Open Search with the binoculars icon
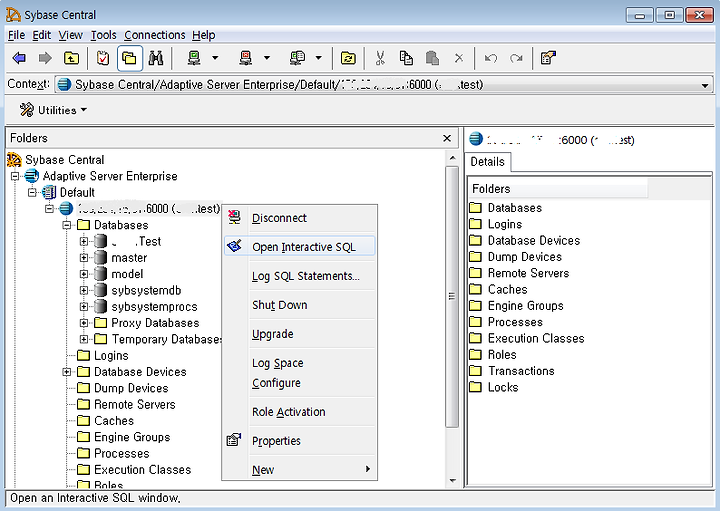720x511 pixels. (156, 58)
